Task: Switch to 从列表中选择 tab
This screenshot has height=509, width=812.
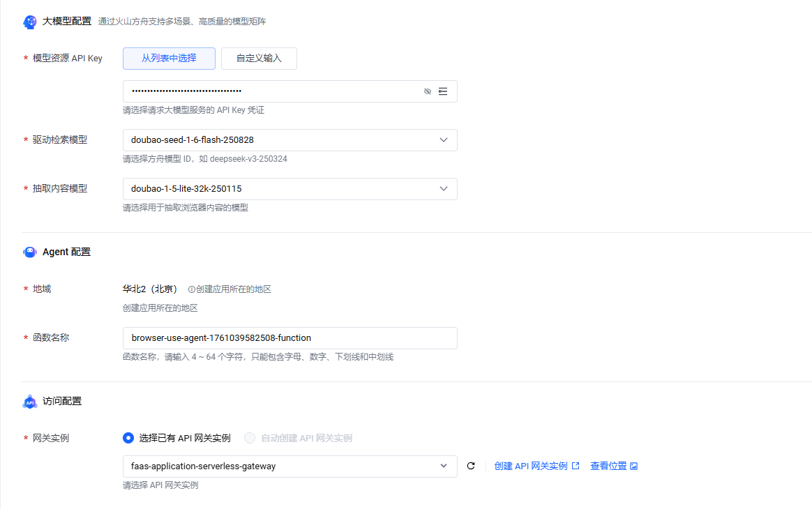Action: (x=169, y=59)
